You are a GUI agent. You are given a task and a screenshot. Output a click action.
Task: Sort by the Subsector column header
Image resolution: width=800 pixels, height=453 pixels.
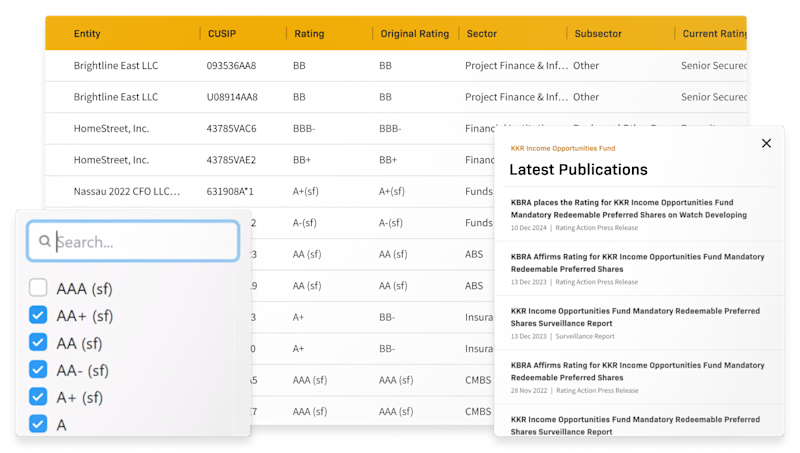[x=598, y=34]
